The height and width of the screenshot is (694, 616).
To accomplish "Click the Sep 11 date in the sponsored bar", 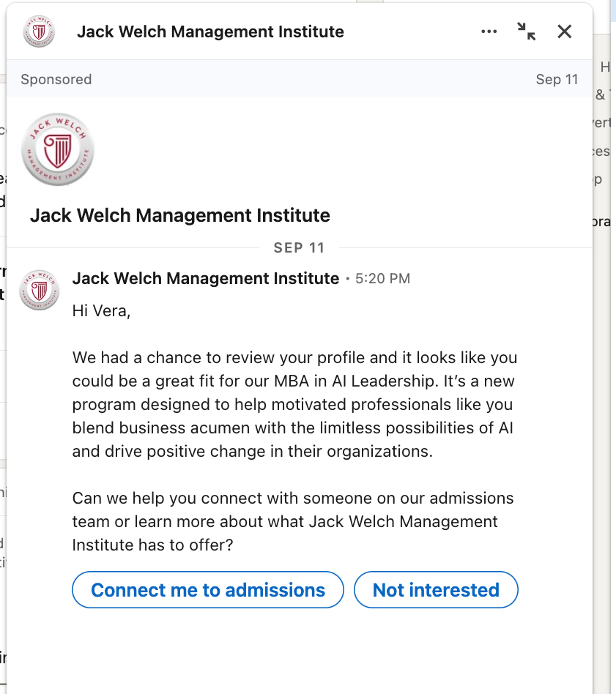I will 557,80.
